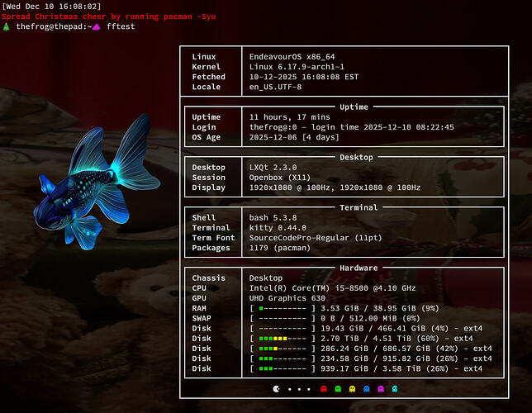
Task: Click the Pac-Man icon in the color row
Action: [276, 387]
